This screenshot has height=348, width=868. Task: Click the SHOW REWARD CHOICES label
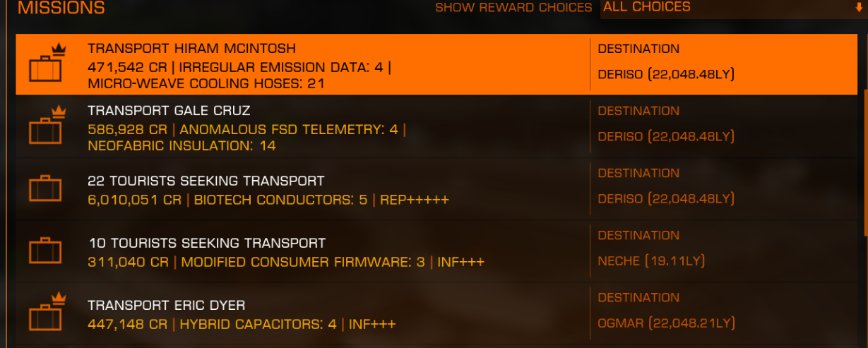coord(513,8)
